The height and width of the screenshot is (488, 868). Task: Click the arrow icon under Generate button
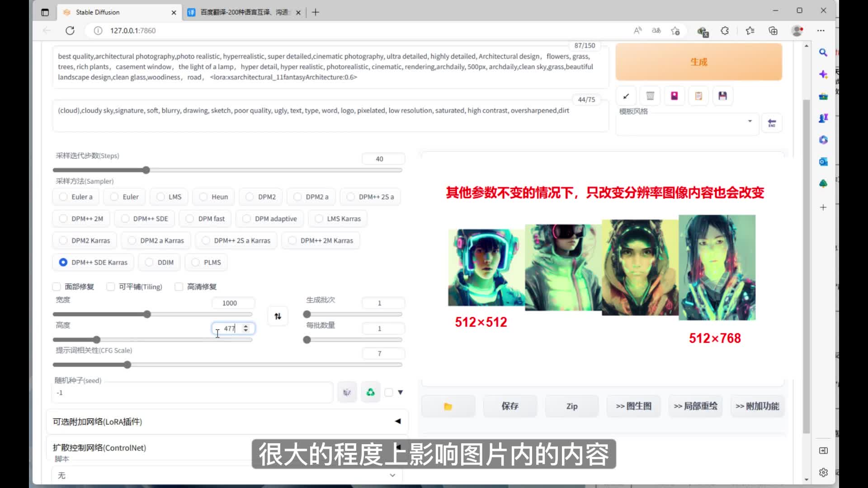coord(626,96)
